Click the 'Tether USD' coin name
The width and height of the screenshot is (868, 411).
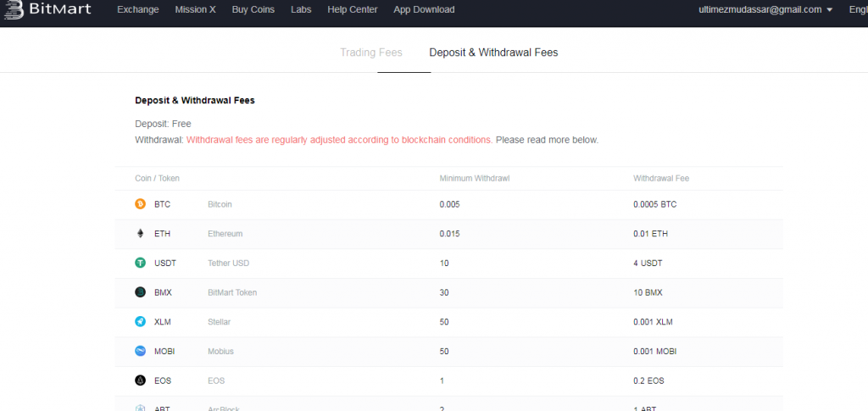pyautogui.click(x=229, y=263)
